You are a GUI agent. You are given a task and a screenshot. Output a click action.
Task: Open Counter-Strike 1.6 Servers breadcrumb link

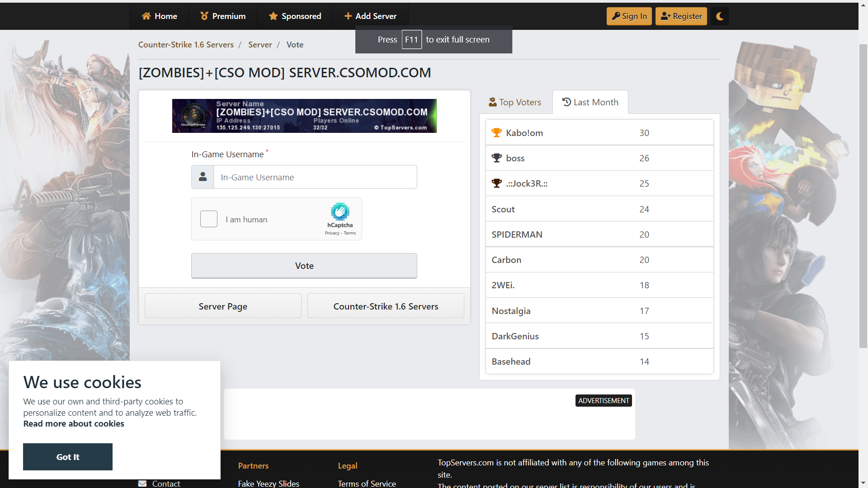pyautogui.click(x=186, y=45)
